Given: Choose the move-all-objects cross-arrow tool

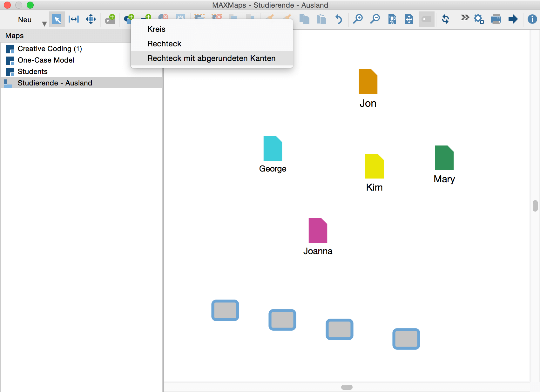Looking at the screenshot, I should point(91,19).
